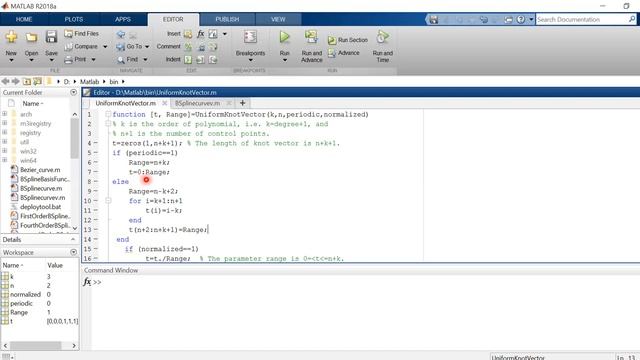
Task: Click Matlab in the address path
Action: coord(89,82)
